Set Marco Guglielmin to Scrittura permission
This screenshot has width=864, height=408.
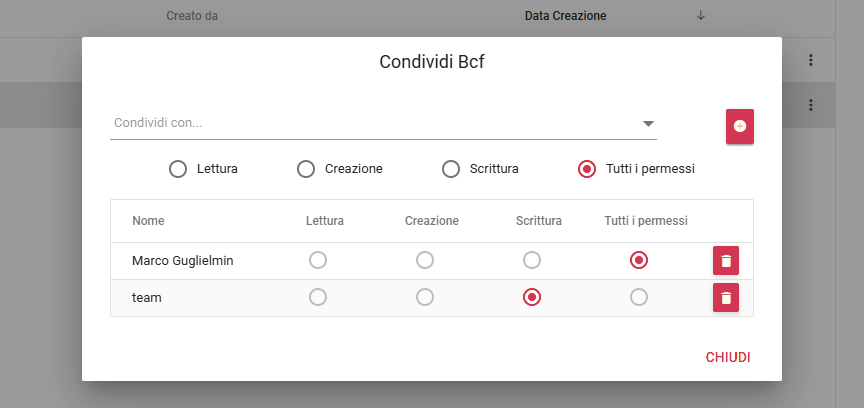tap(532, 260)
